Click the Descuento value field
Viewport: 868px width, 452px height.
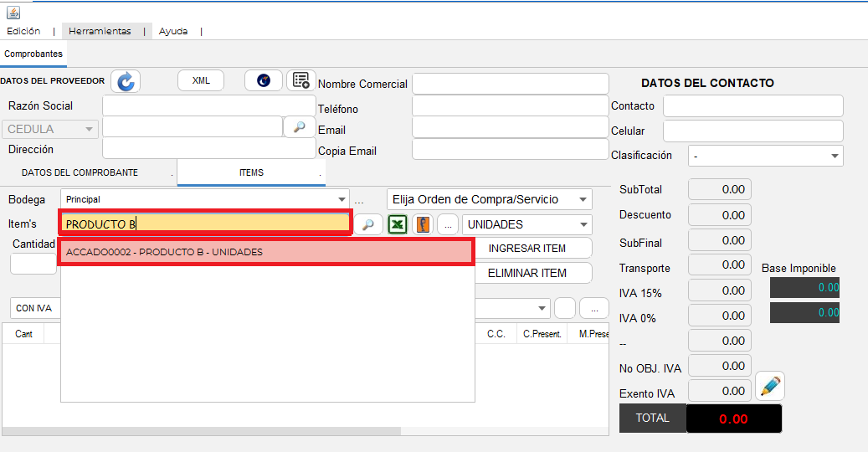[720, 214]
